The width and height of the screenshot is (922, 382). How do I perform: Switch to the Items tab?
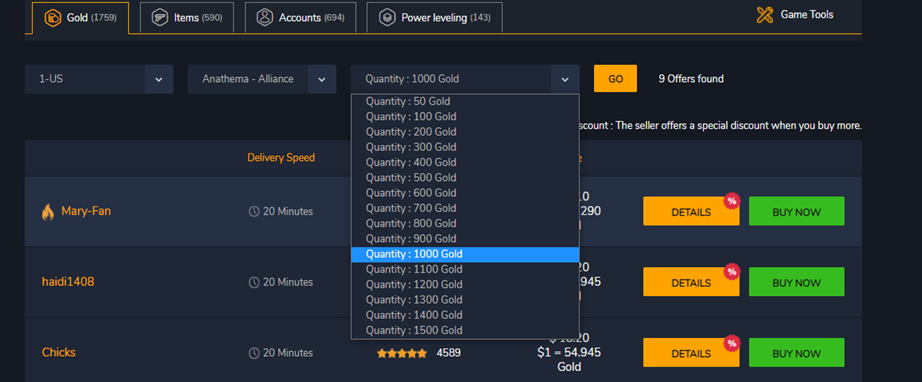pos(186,18)
